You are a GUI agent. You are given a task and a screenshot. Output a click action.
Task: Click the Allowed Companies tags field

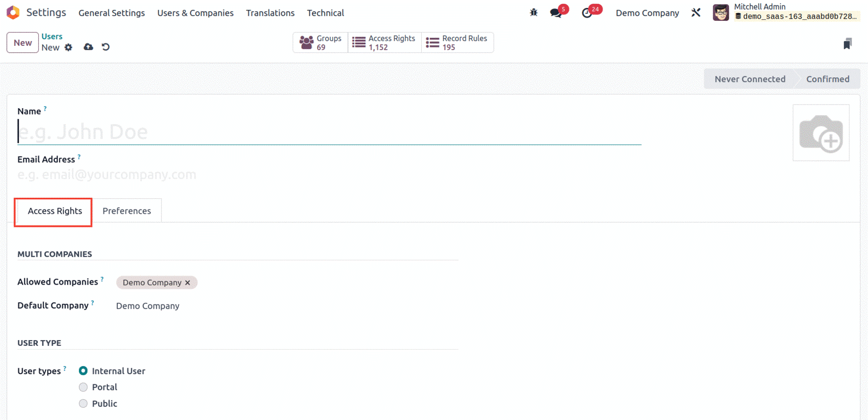tap(287, 282)
